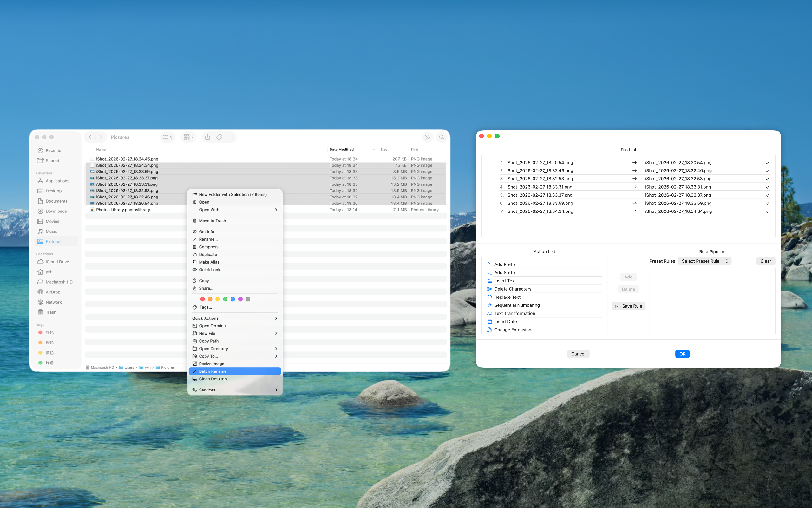Apply red tag color in context menu

pos(202,299)
